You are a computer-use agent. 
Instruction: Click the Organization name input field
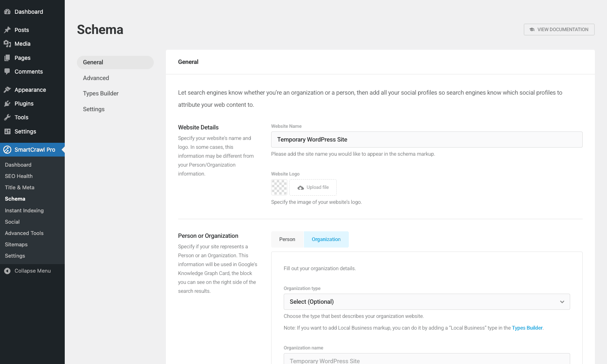(427, 358)
